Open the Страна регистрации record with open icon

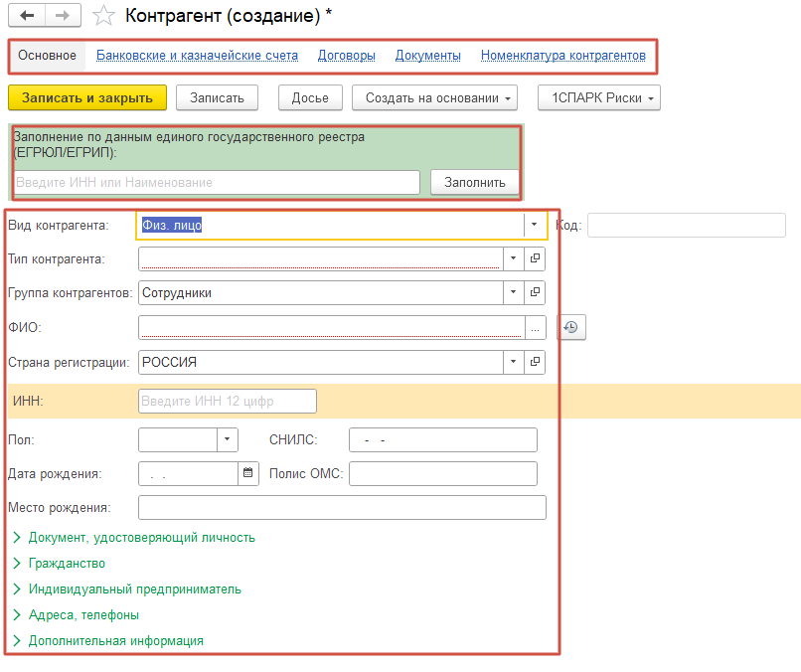click(x=535, y=362)
